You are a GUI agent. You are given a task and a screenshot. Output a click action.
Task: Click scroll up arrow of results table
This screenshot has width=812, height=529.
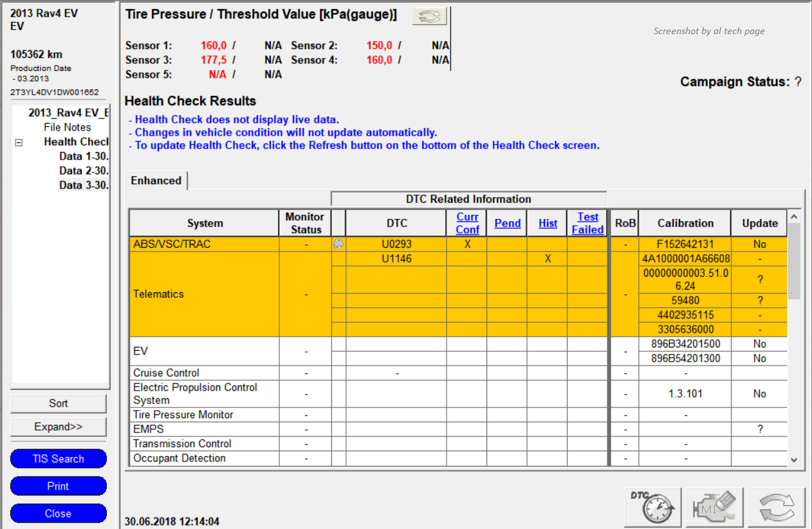(794, 218)
